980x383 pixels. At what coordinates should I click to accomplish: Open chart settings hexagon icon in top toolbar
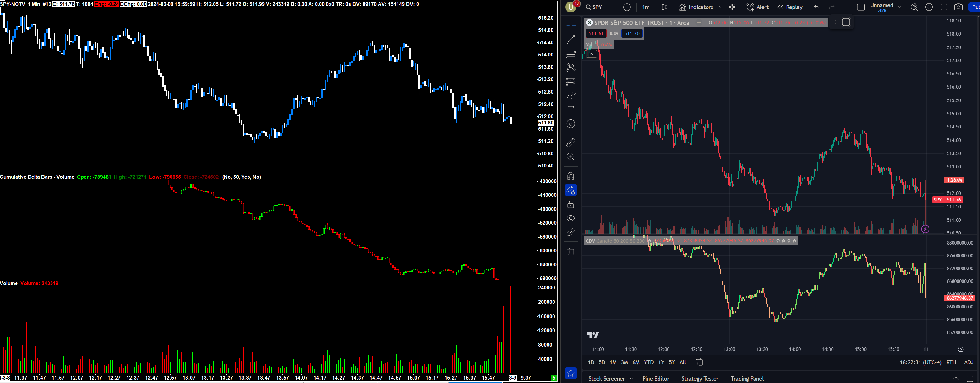click(x=929, y=7)
